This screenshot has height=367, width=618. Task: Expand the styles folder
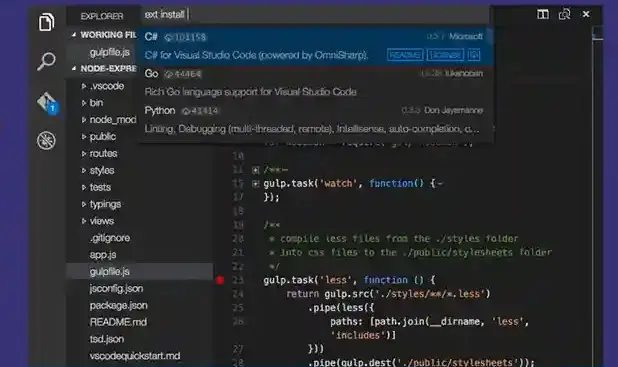pos(84,171)
